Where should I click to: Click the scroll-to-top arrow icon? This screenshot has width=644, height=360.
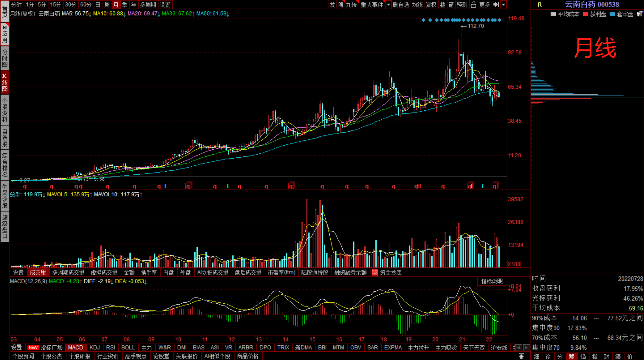[521, 356]
